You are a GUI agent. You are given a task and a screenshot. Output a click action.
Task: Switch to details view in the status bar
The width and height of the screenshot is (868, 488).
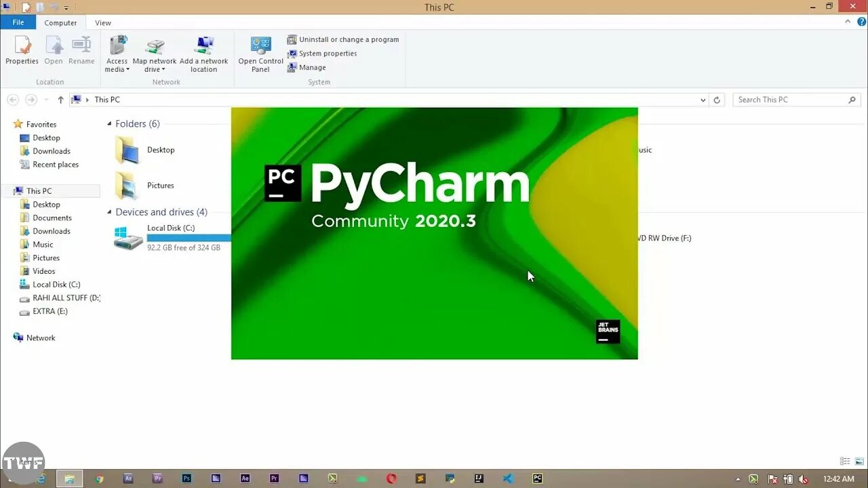coord(845,462)
